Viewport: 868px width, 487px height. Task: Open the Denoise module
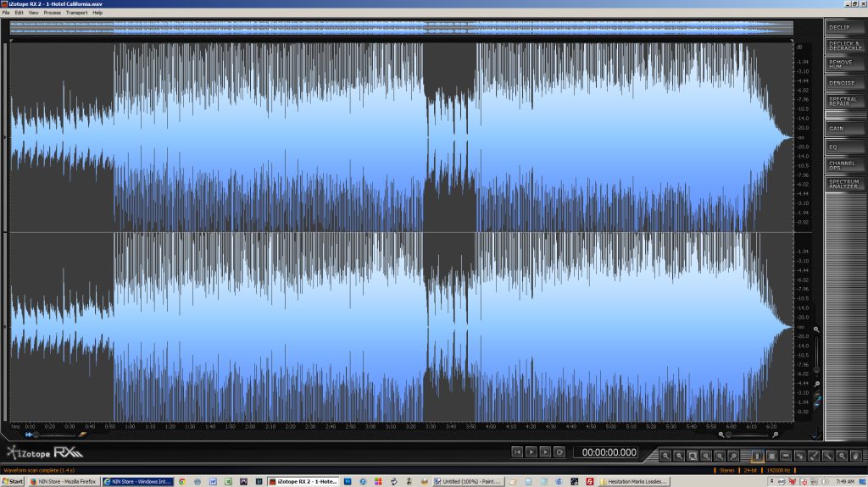(845, 83)
